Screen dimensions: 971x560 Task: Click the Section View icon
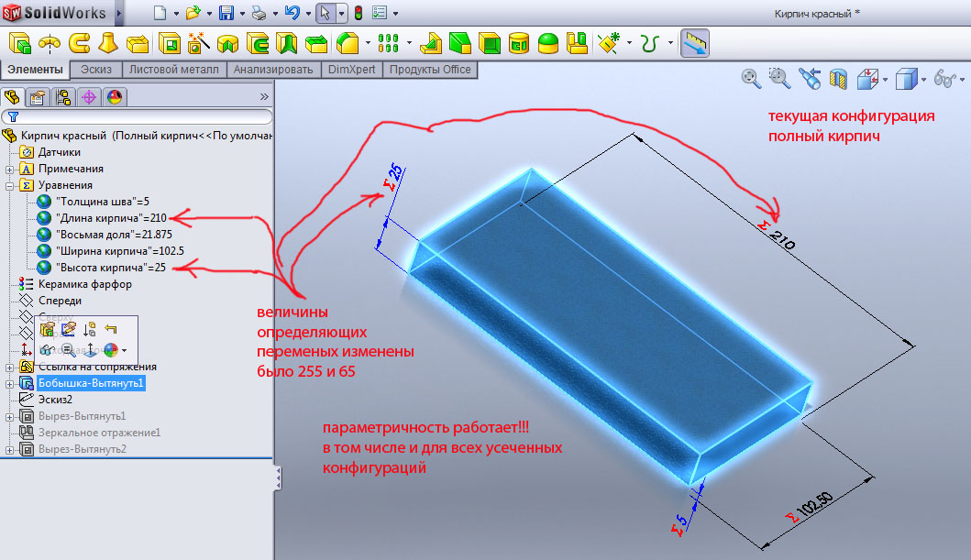coord(837,80)
